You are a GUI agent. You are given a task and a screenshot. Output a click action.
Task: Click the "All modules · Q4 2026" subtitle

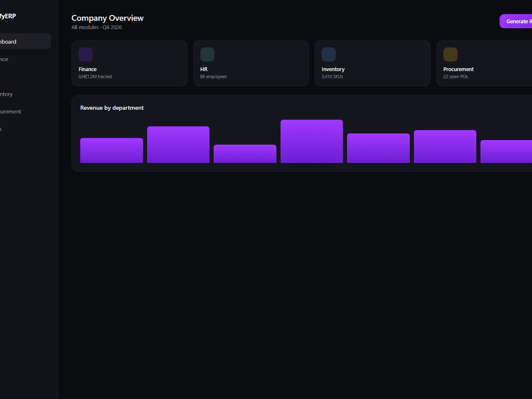pos(97,27)
